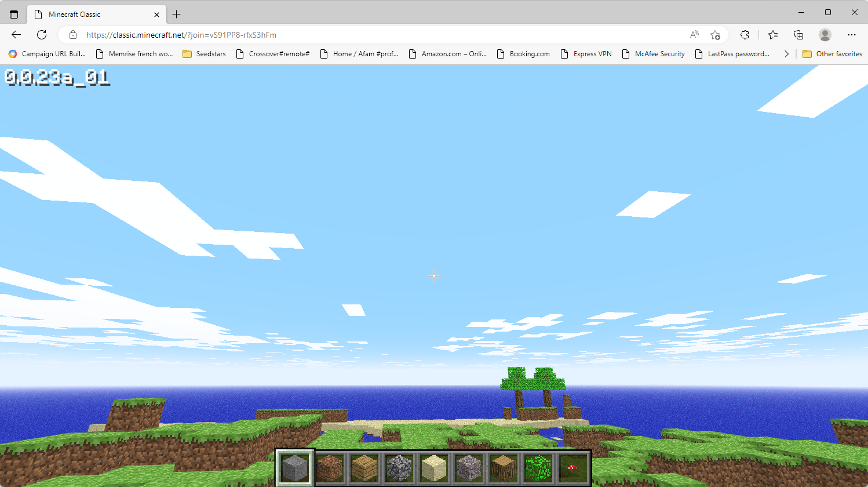868x487 pixels.
Task: Open browser Extensions menu
Action: tap(745, 35)
